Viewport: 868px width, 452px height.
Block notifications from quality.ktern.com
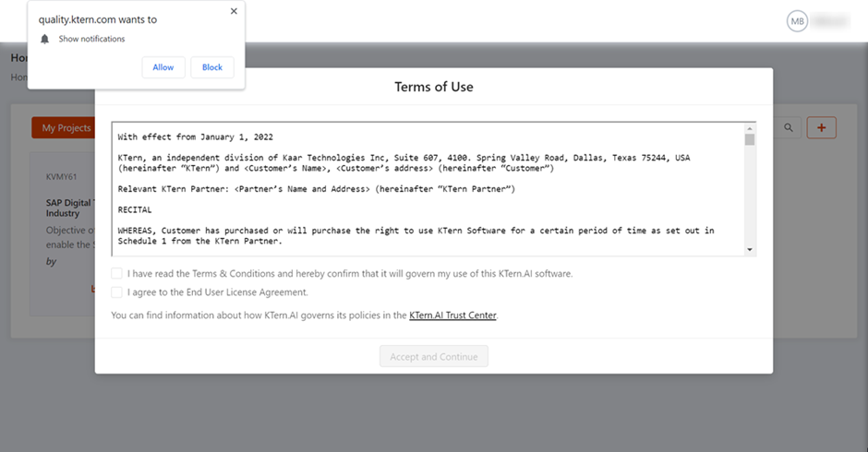pos(212,67)
